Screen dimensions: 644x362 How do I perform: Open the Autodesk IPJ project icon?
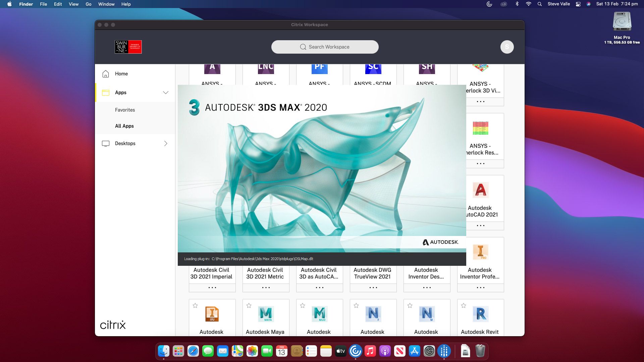click(212, 314)
